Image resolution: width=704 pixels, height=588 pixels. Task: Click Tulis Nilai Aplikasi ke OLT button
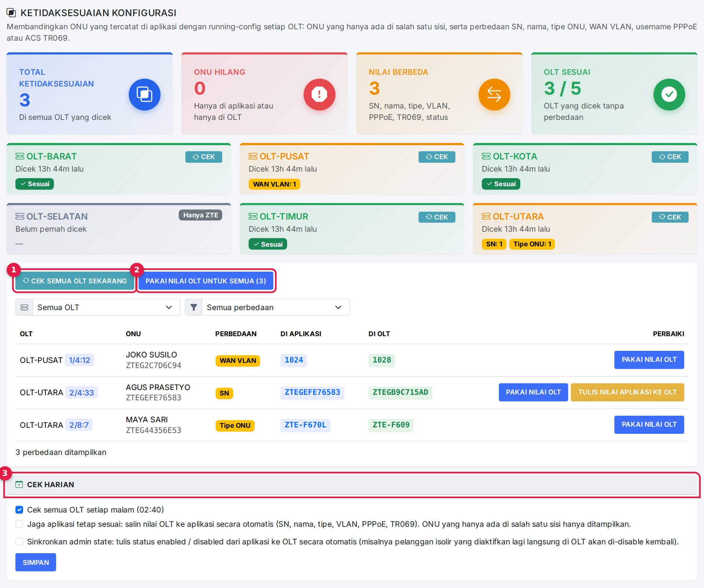pyautogui.click(x=627, y=392)
